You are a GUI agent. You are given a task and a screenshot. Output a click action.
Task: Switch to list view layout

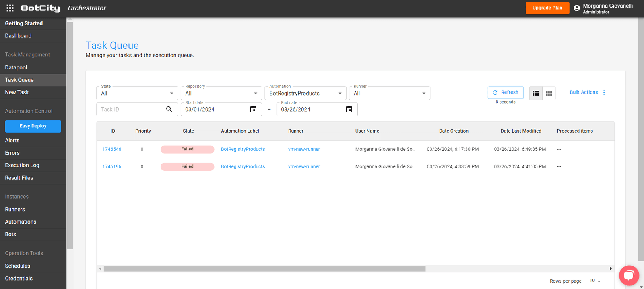point(536,93)
